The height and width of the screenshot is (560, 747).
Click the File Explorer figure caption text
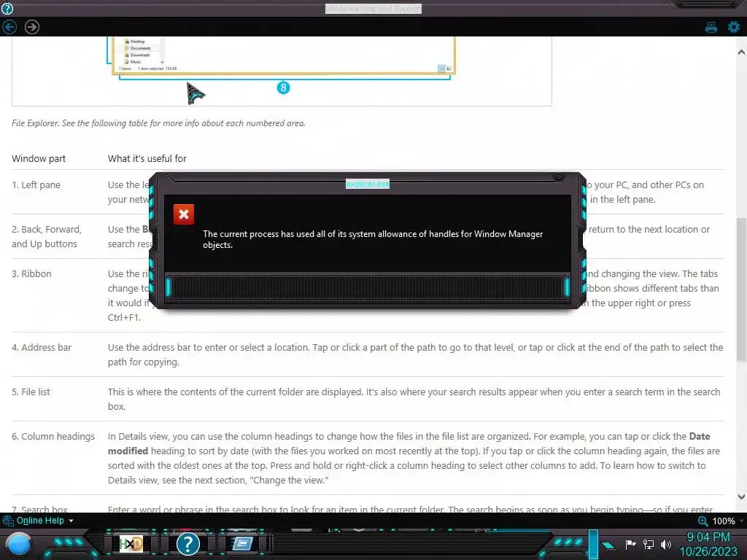158,123
